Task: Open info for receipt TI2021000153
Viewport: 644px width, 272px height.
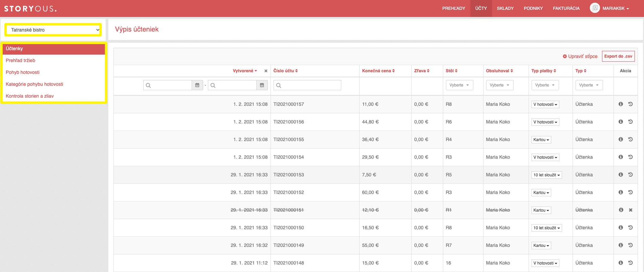Action: coord(621,175)
